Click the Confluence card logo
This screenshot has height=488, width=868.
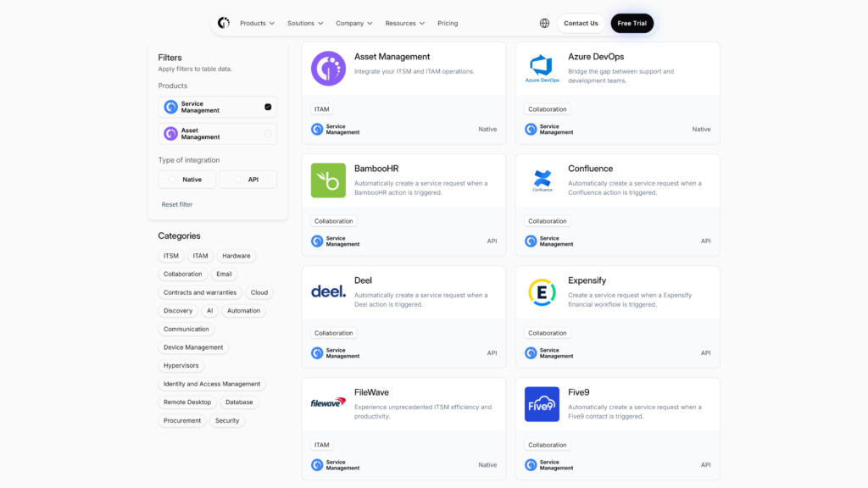pyautogui.click(x=542, y=180)
